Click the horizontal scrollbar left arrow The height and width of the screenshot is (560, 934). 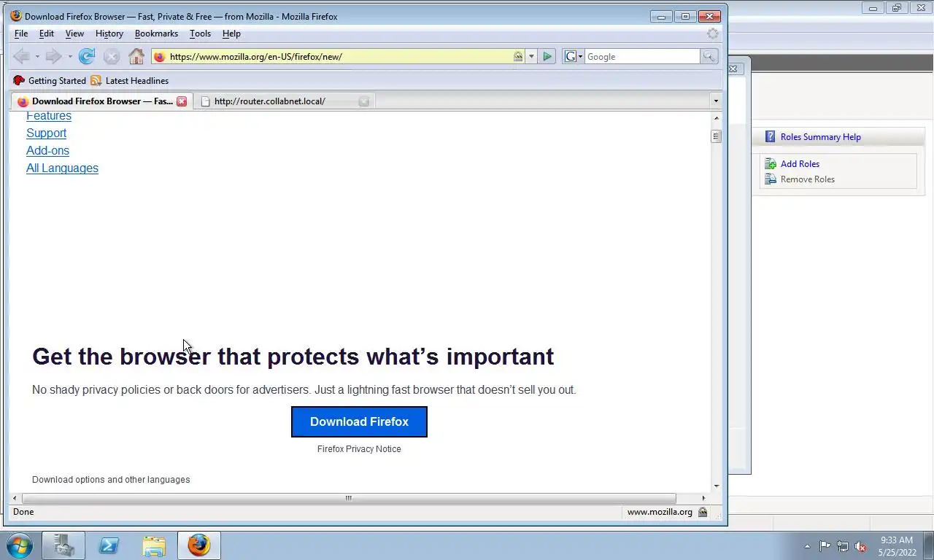click(15, 498)
